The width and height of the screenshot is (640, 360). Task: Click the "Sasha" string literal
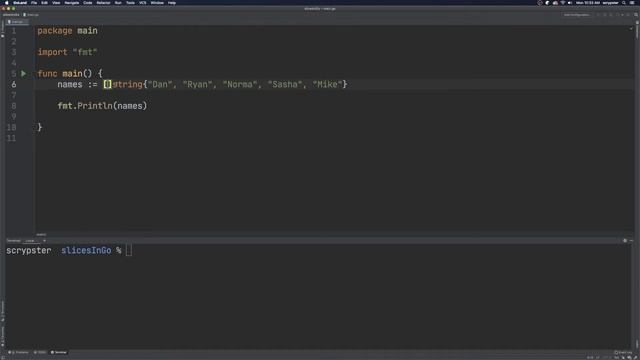[x=285, y=84]
